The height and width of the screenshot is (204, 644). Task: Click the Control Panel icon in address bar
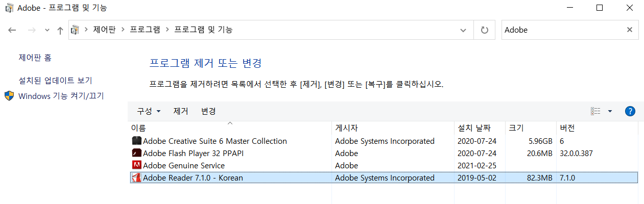pyautogui.click(x=75, y=30)
